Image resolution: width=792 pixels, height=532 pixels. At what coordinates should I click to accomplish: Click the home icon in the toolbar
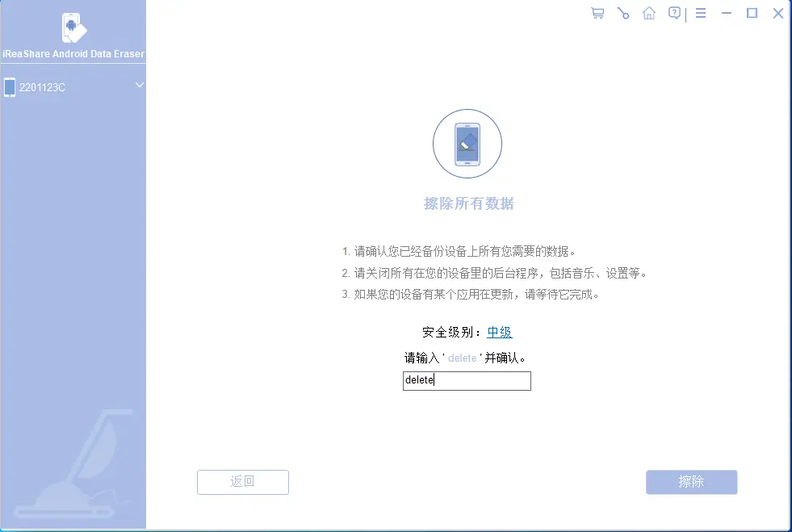(x=648, y=13)
